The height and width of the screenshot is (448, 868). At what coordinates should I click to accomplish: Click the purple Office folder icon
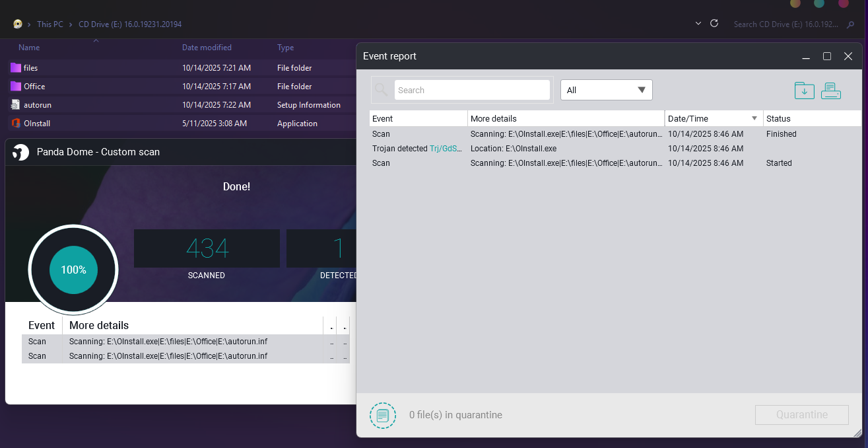(x=16, y=86)
